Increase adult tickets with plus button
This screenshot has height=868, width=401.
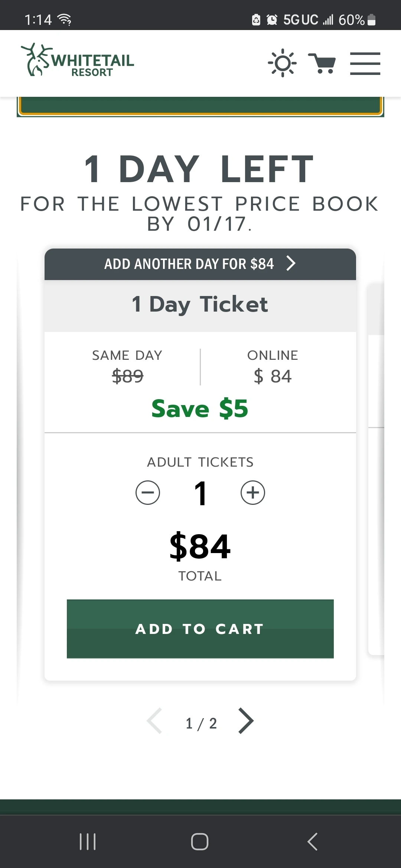[253, 493]
